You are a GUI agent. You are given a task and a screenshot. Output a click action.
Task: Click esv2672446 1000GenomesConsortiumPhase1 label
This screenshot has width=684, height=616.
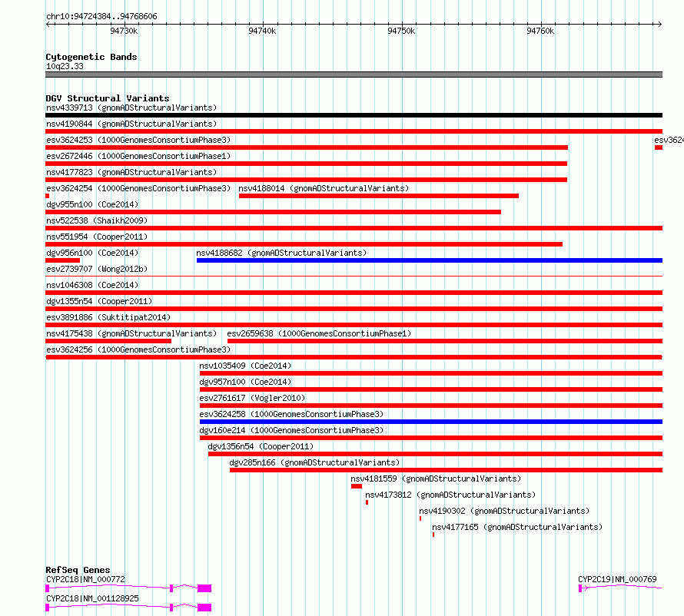(138, 156)
